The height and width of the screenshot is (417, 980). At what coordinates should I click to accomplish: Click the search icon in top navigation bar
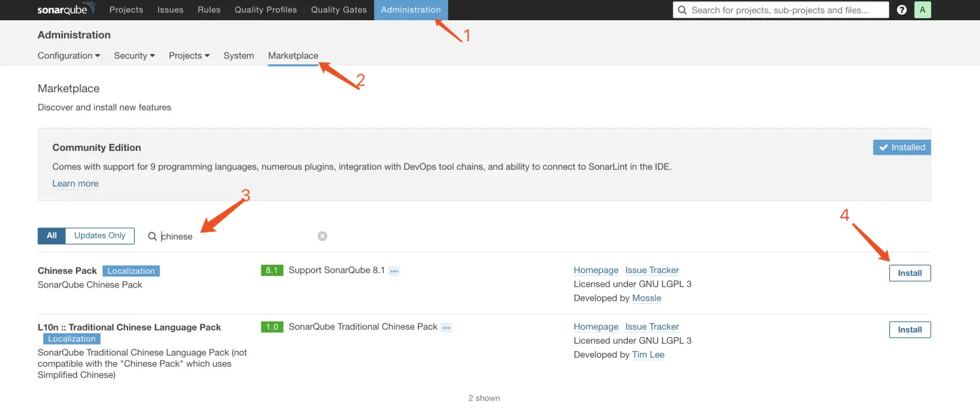682,9
